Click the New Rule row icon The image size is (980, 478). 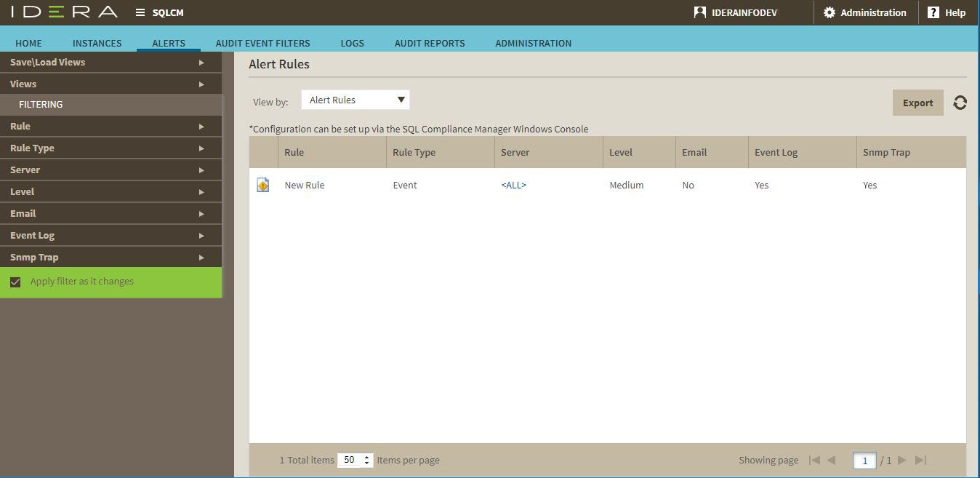(x=263, y=185)
